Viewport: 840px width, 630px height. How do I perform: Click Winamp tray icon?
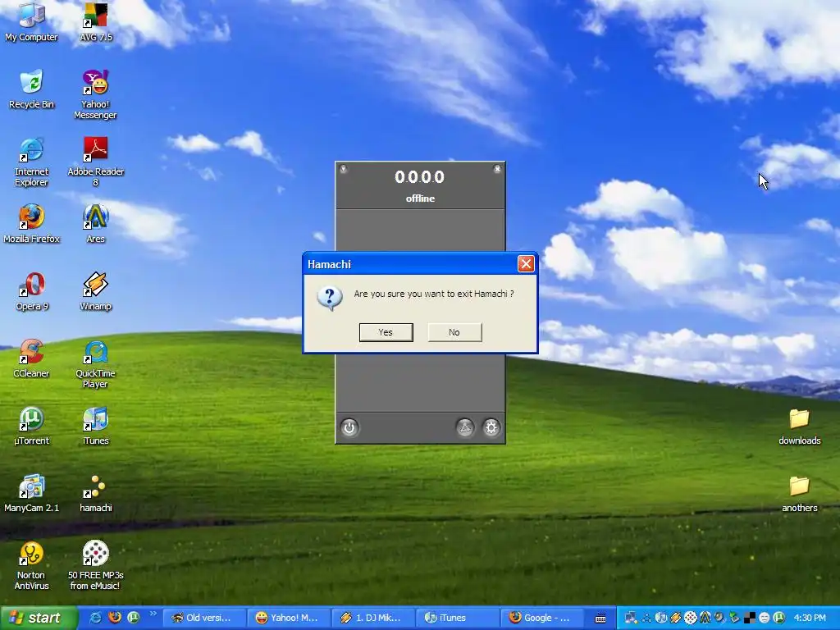676,619
